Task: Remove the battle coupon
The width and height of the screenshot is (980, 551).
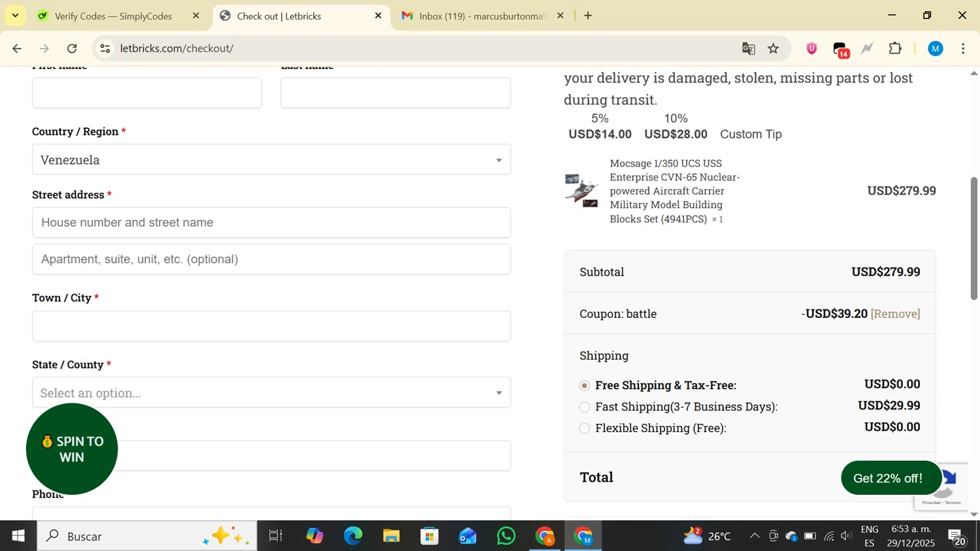Action: click(x=895, y=313)
